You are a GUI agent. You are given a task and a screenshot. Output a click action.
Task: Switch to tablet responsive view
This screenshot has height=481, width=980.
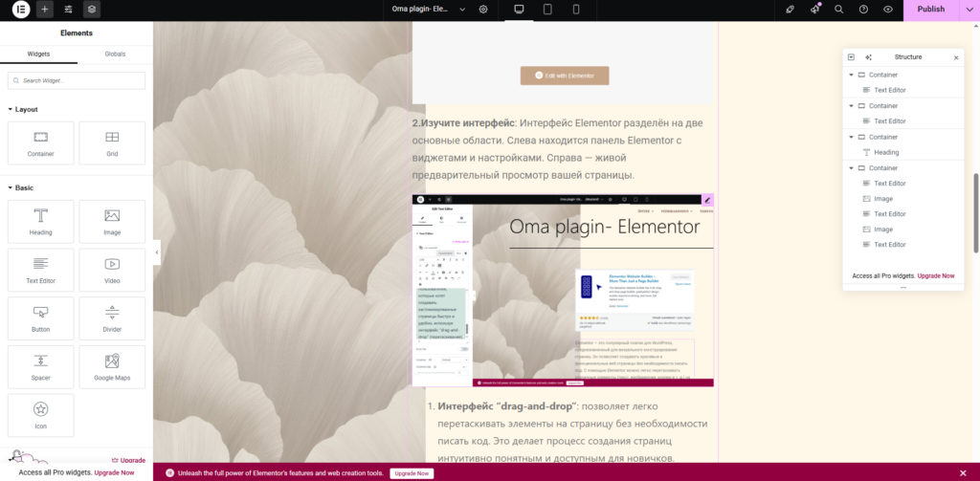pyautogui.click(x=547, y=10)
